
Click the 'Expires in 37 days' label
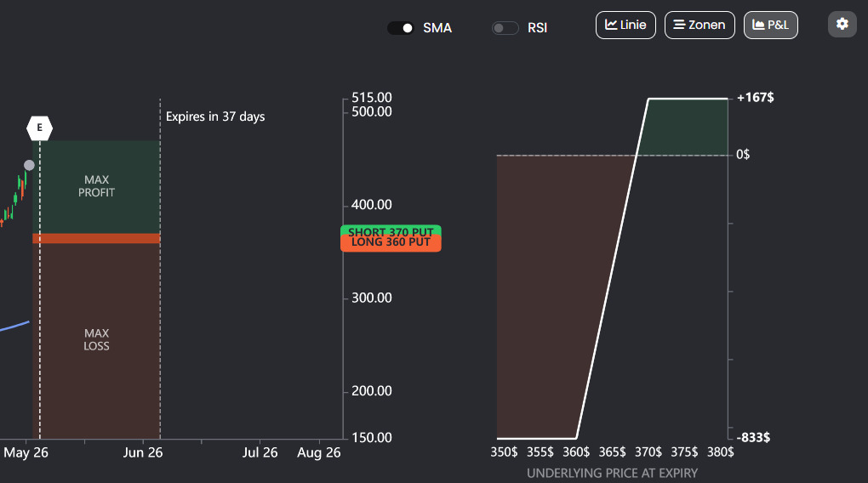(x=215, y=116)
